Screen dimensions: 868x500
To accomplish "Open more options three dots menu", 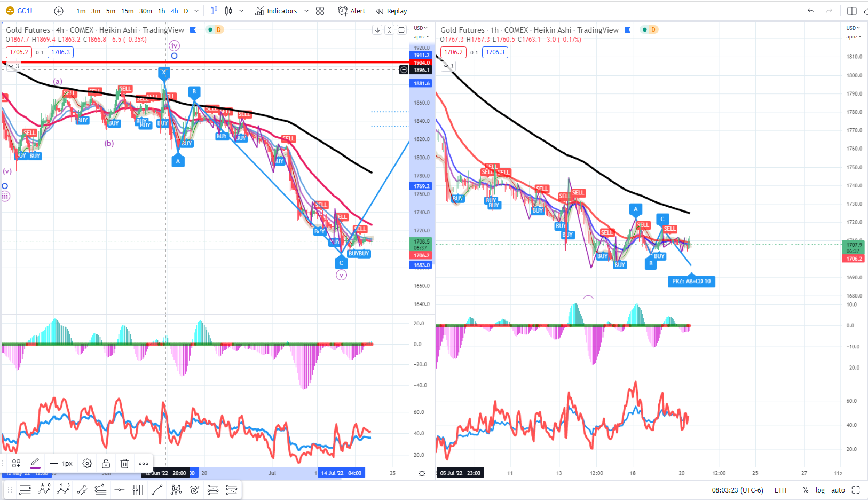I will pyautogui.click(x=144, y=464).
